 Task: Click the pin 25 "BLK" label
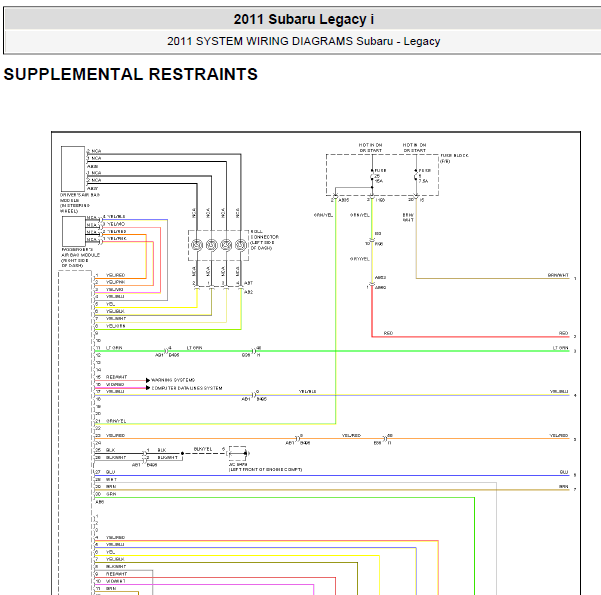[x=110, y=450]
